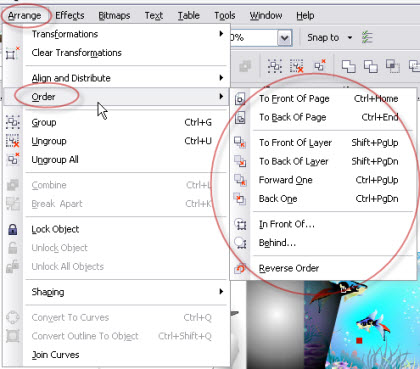This screenshot has width=420, height=369.
Task: Open the Help menu
Action: tap(305, 16)
